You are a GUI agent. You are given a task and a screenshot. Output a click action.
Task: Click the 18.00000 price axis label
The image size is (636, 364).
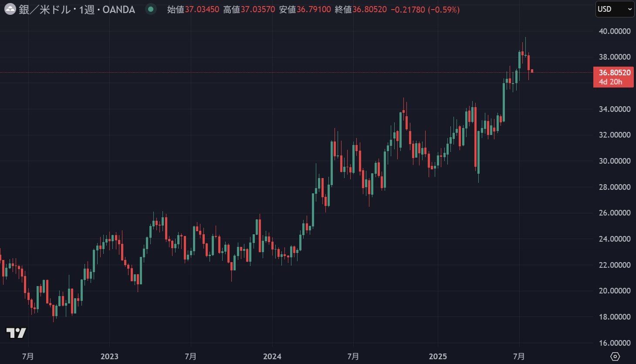615,317
